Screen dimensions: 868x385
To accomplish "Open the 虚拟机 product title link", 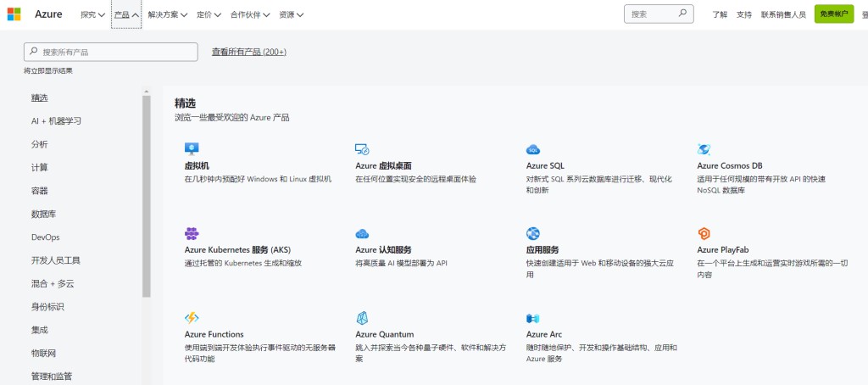I will 197,165.
